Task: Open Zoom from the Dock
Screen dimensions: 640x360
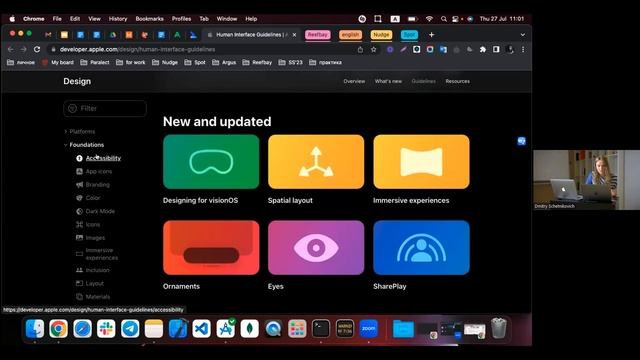Action: pos(369,329)
